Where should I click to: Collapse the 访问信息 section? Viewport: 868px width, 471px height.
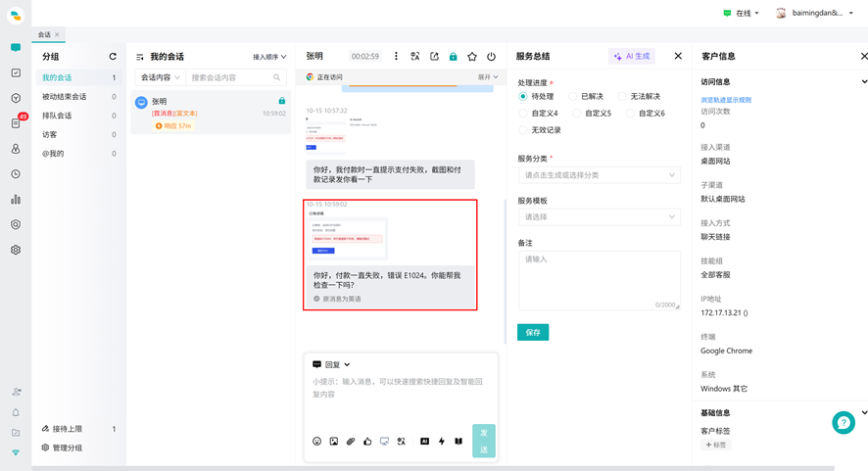pos(864,81)
